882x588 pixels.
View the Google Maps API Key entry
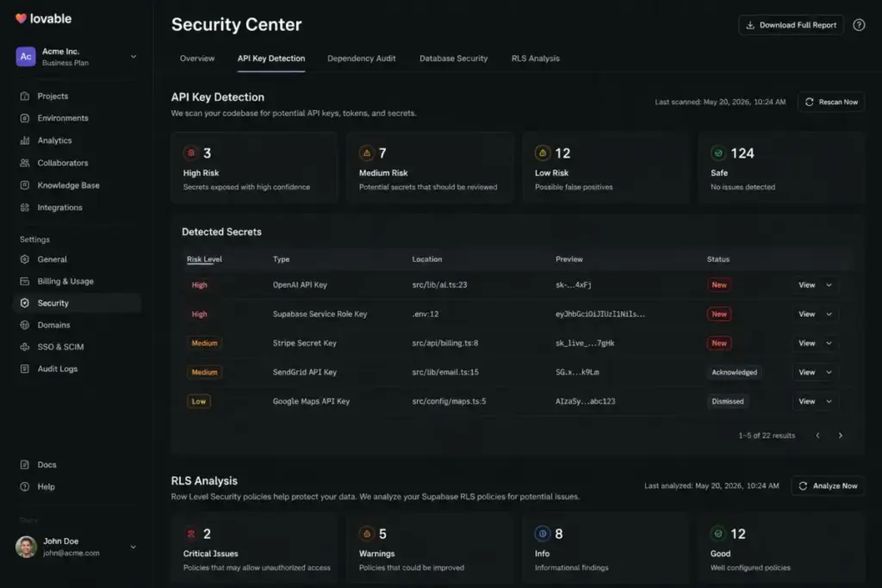click(806, 401)
